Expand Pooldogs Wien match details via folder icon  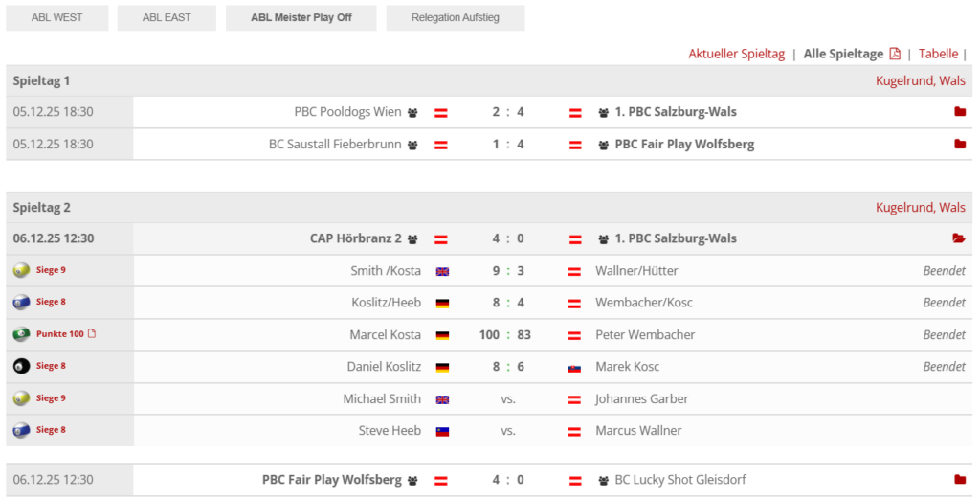click(x=959, y=112)
